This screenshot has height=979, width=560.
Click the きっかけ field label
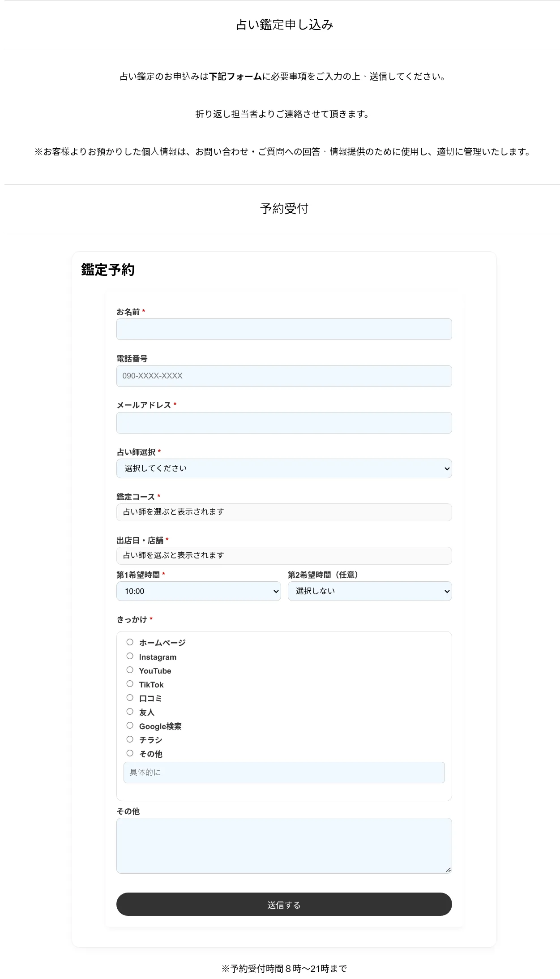pos(132,619)
